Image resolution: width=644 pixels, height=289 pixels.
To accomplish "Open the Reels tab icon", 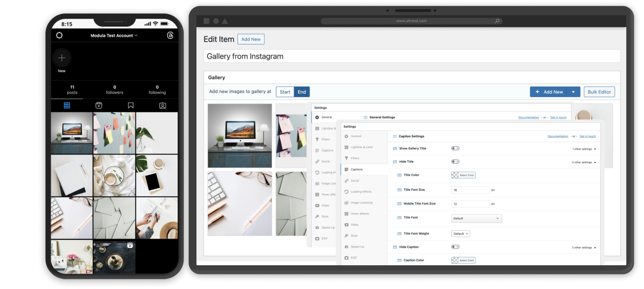I will coord(99,105).
